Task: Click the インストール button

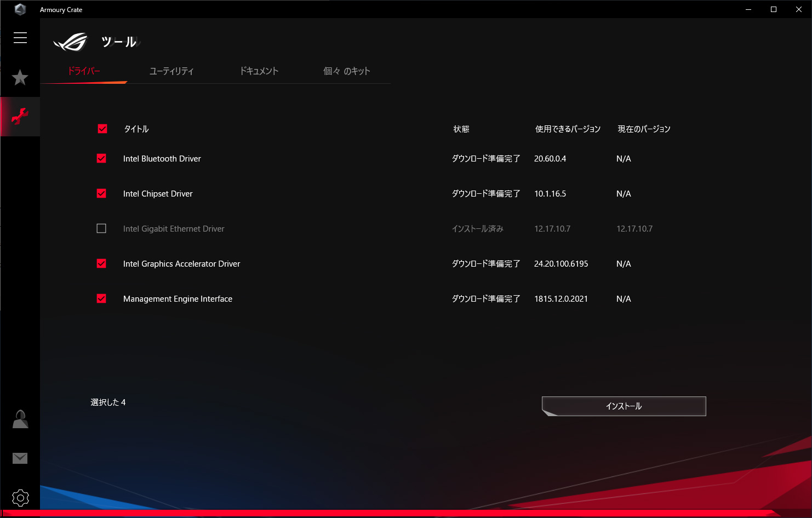Action: click(x=624, y=406)
